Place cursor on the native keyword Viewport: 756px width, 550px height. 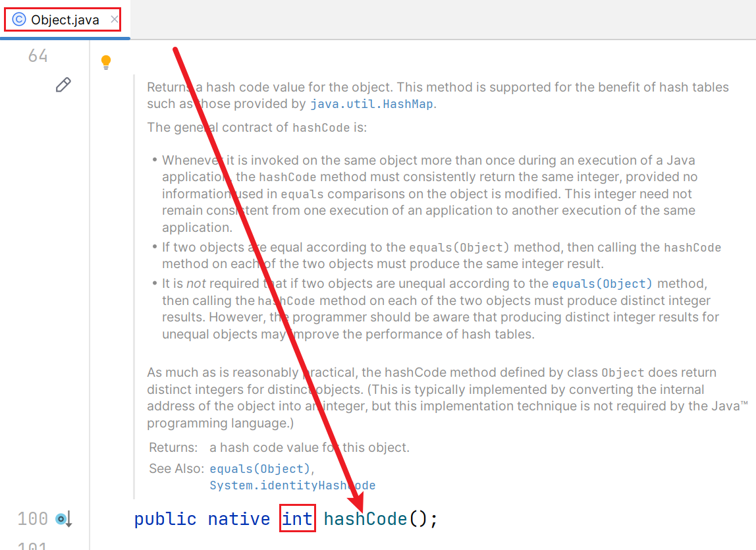coord(238,519)
